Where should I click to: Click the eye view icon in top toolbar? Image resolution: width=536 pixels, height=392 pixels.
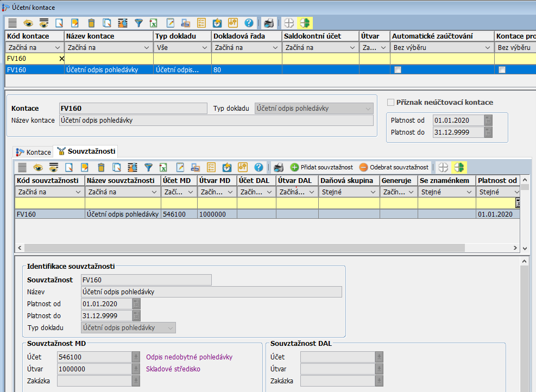pyautogui.click(x=28, y=23)
